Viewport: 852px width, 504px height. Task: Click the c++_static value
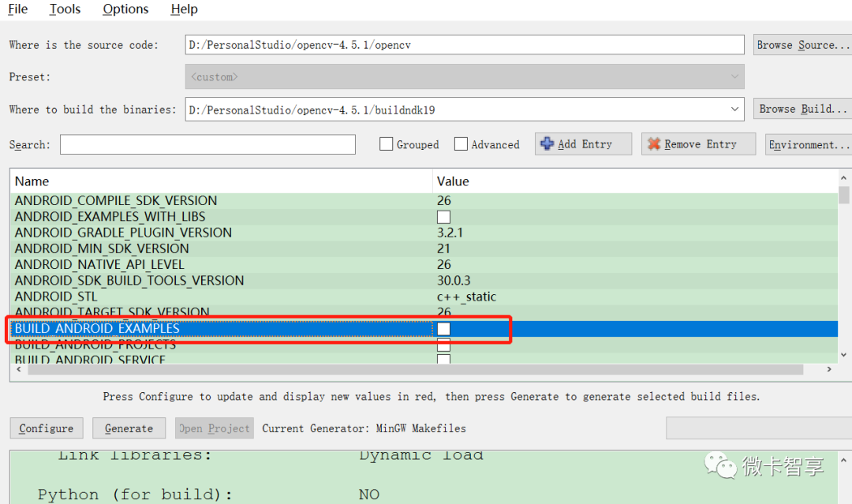[467, 297]
